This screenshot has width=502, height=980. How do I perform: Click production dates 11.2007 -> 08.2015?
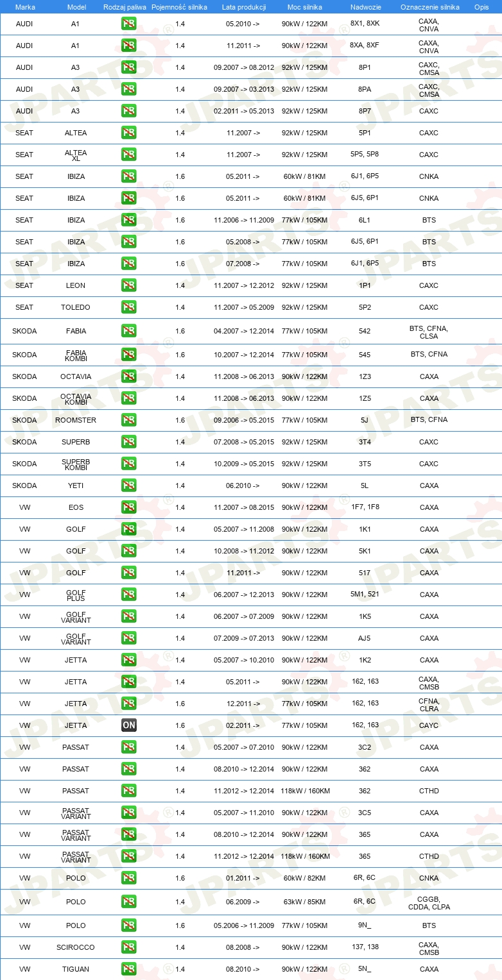244,507
